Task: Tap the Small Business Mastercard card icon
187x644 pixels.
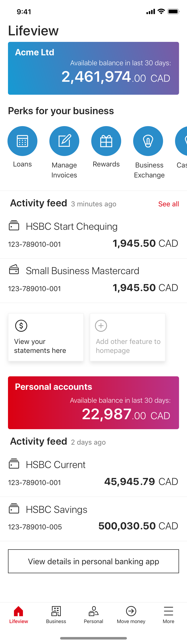Action: (x=14, y=269)
